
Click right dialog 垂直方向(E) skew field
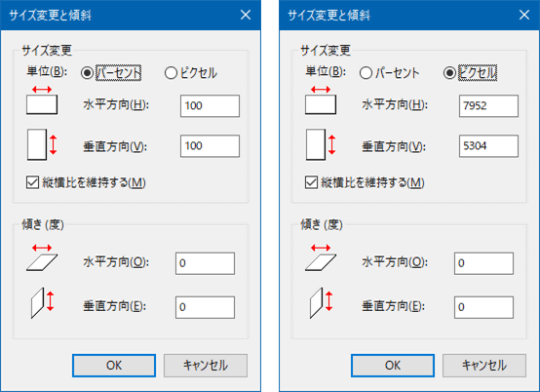[x=484, y=307]
